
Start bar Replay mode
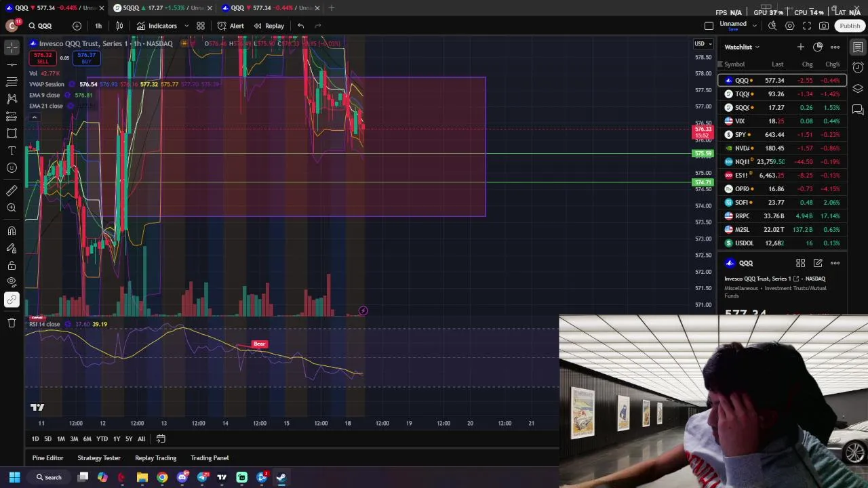pos(269,26)
